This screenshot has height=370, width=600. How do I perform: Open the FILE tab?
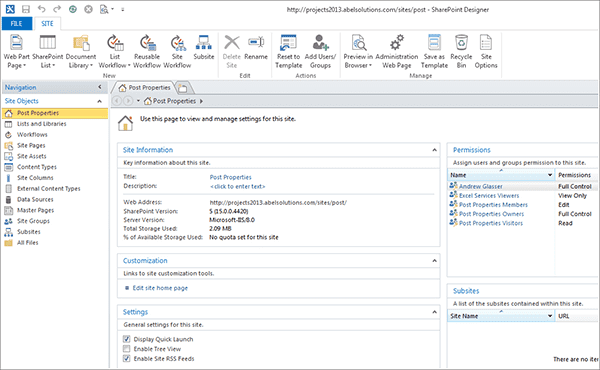[16, 24]
